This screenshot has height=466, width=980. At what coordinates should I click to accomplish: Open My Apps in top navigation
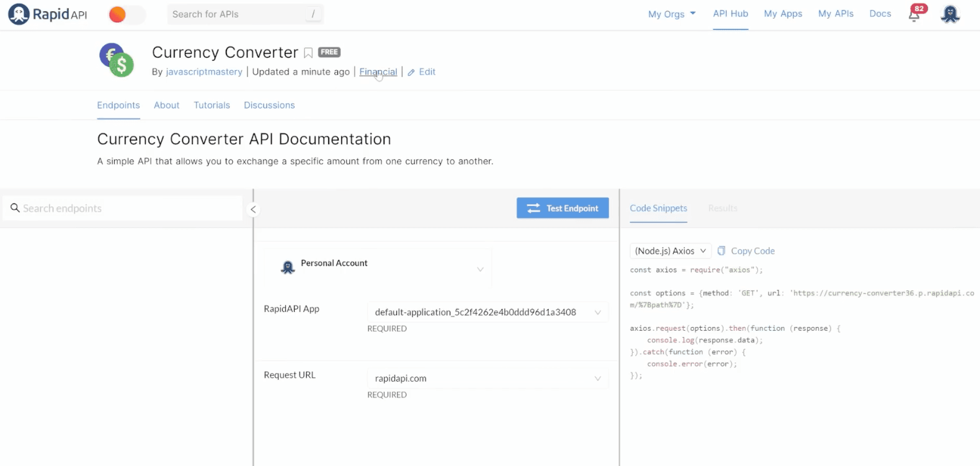click(783, 14)
